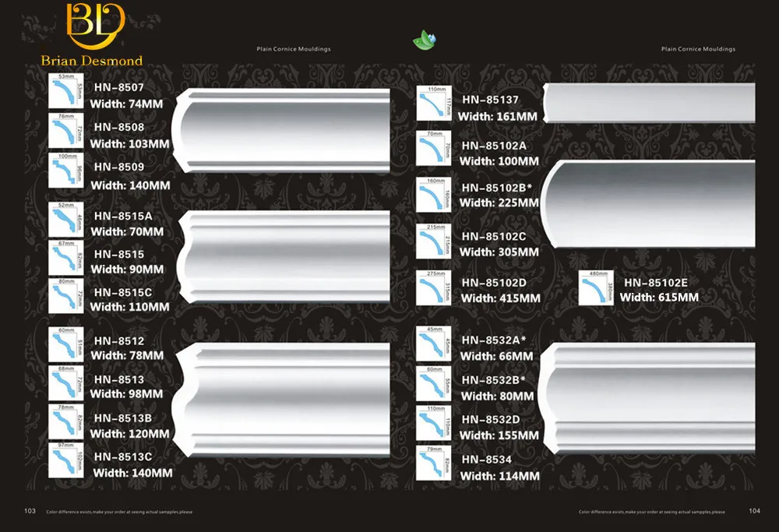Click the 'Width: 155MM' text
The height and width of the screenshot is (532, 779).
(499, 435)
